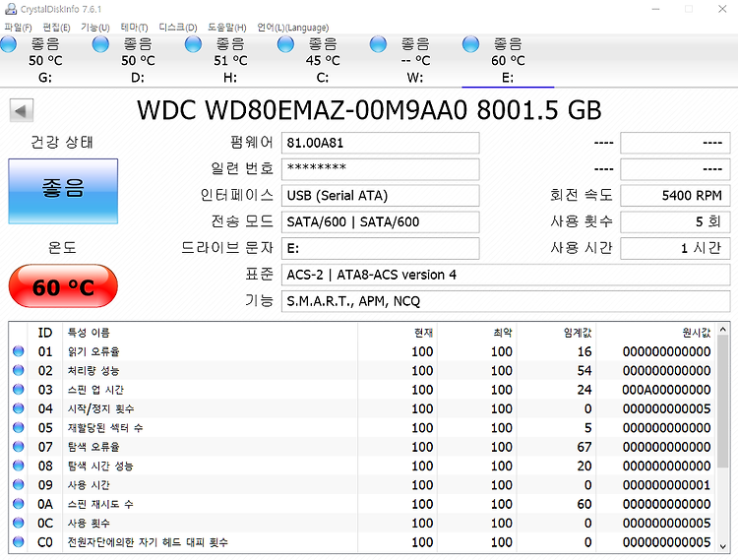This screenshot has width=738, height=560.
Task: Click the blue 좋음 health status button
Action: (x=63, y=191)
